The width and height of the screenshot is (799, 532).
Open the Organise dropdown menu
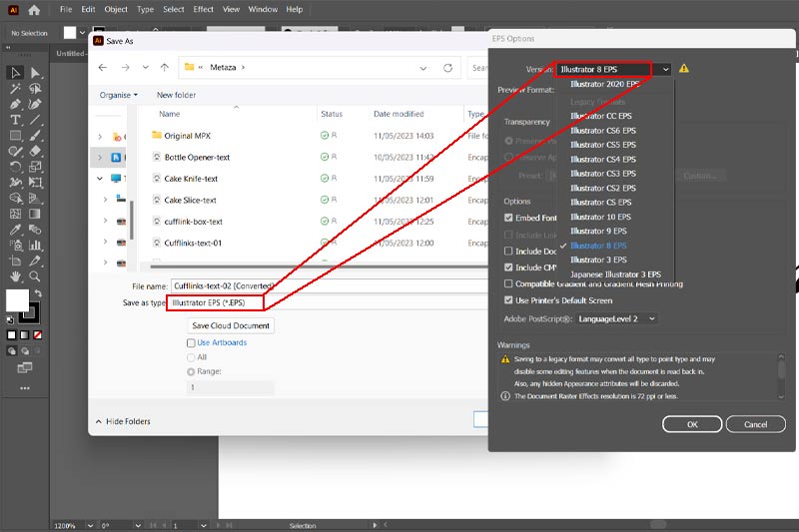click(x=119, y=95)
